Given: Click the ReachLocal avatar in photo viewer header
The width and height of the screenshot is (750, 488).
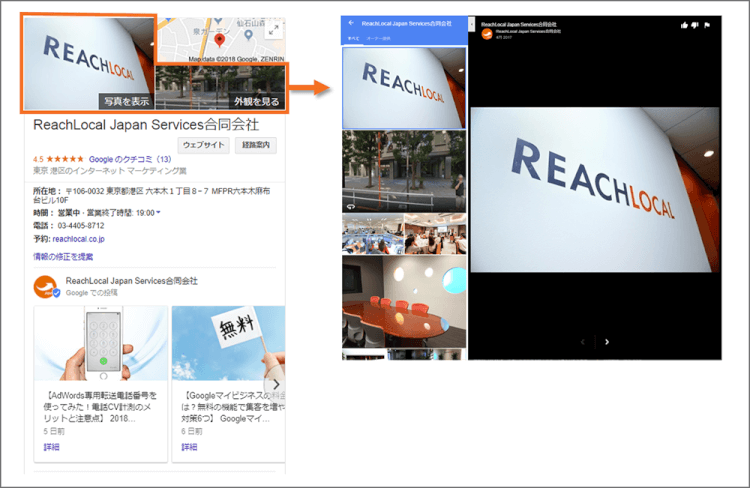Looking at the screenshot, I should pyautogui.click(x=487, y=34).
